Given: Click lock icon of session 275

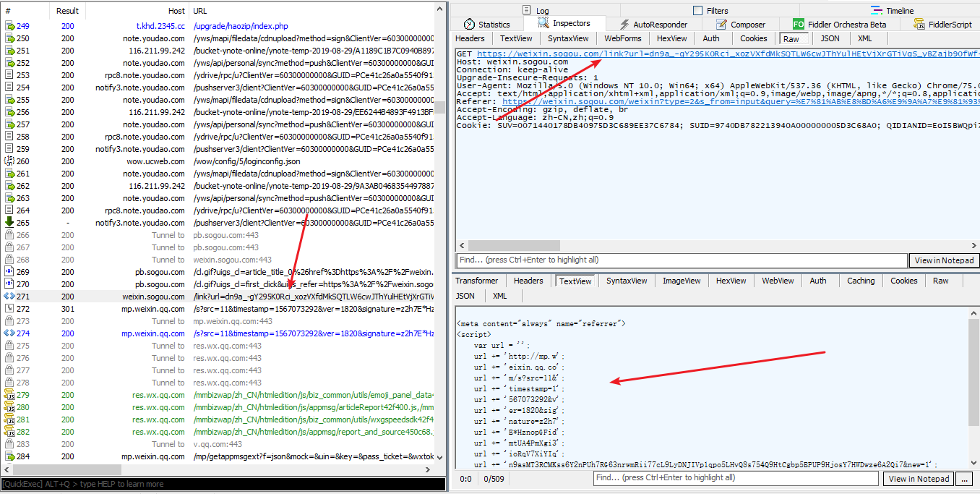Looking at the screenshot, I should click(10, 346).
